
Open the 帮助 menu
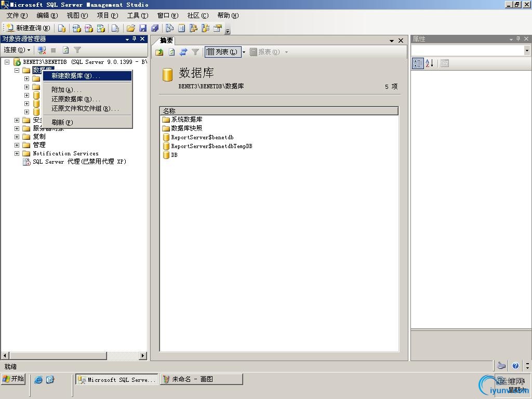228,16
